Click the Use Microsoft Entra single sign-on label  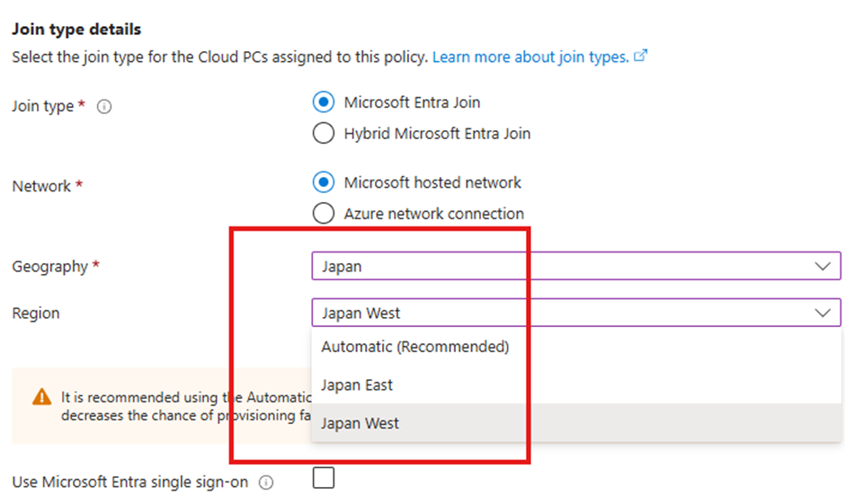[129, 482]
